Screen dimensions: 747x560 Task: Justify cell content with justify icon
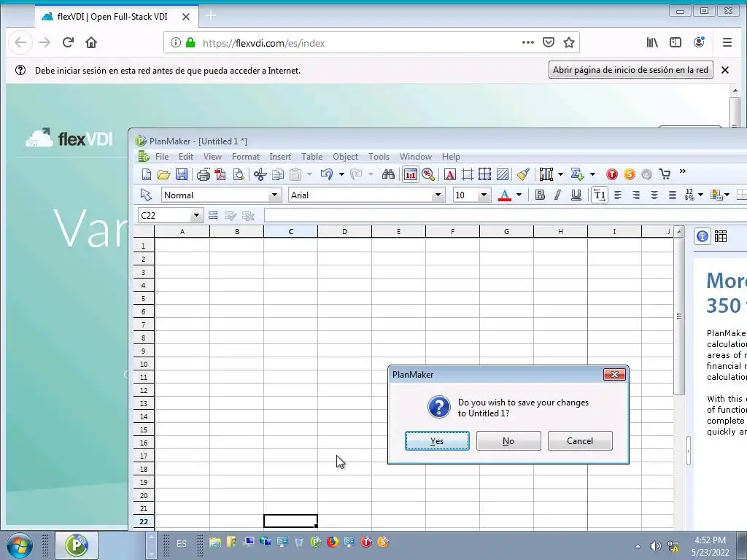672,195
